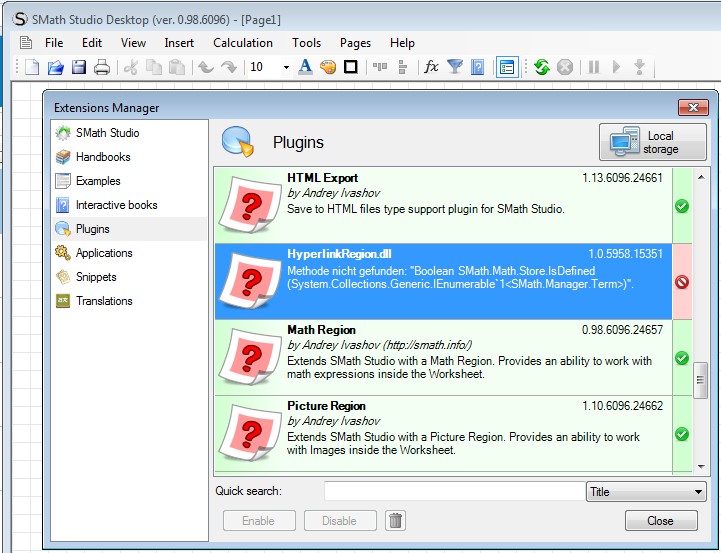
Task: Click green check status of Picture Region
Action: click(x=682, y=434)
